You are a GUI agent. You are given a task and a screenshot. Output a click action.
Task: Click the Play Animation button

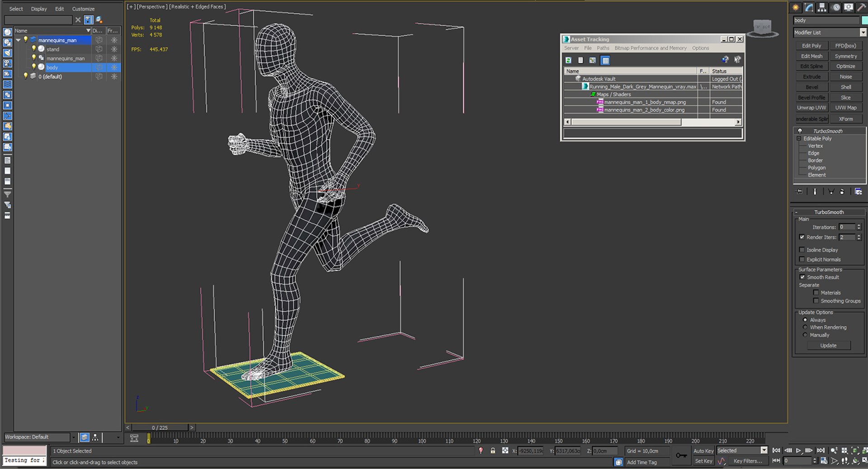click(x=798, y=450)
